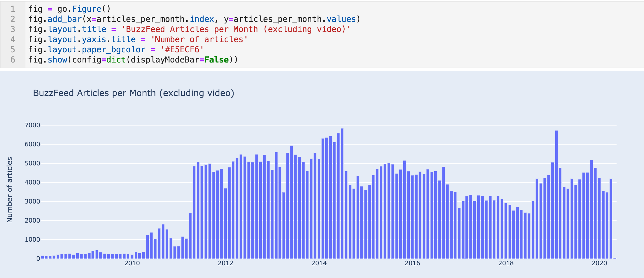Click the tallest bar in mid-2014
The width and height of the screenshot is (644, 278).
pos(342,193)
